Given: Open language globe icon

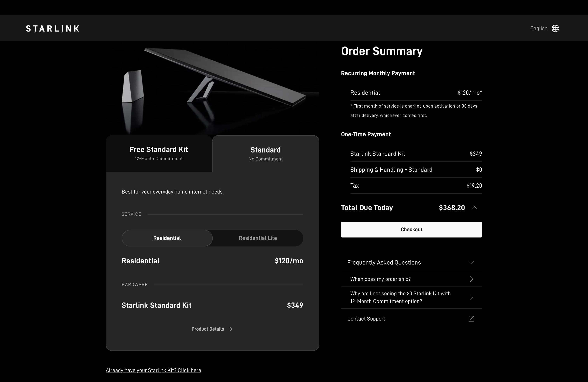Looking at the screenshot, I should click(x=555, y=28).
